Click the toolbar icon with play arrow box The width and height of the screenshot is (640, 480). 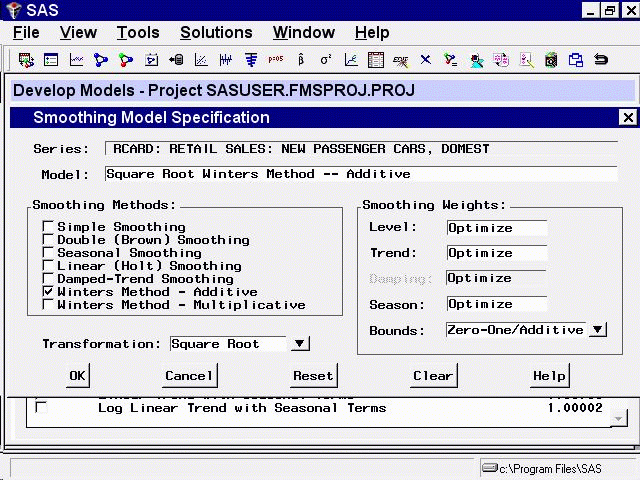coord(151,60)
